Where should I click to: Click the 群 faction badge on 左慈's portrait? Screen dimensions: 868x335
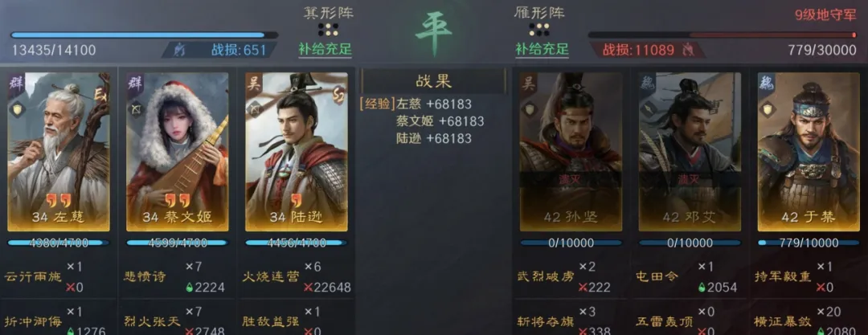(x=15, y=84)
